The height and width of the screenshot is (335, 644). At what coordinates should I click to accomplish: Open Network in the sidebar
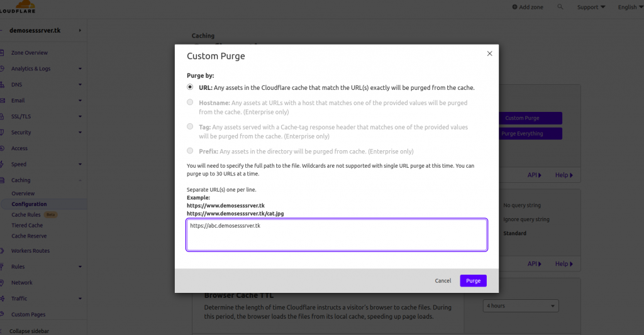pyautogui.click(x=22, y=282)
